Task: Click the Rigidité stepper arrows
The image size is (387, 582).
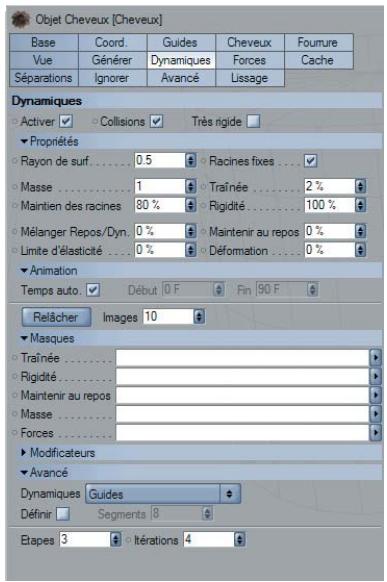Action: 360,205
